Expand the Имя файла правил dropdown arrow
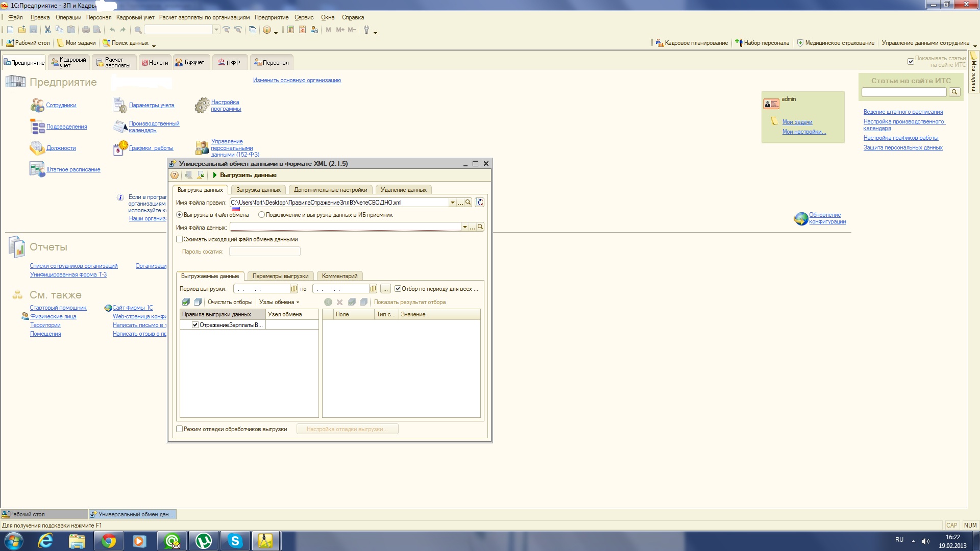The image size is (980, 551). (452, 203)
